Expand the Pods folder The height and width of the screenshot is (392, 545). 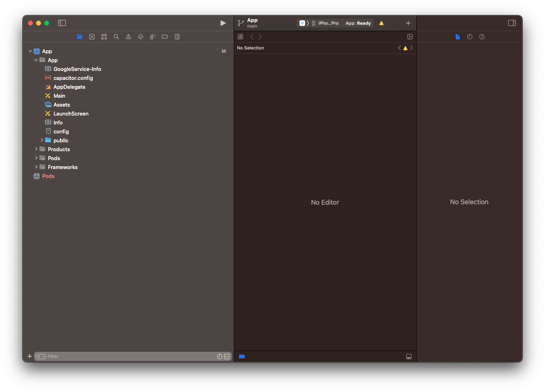tap(36, 158)
